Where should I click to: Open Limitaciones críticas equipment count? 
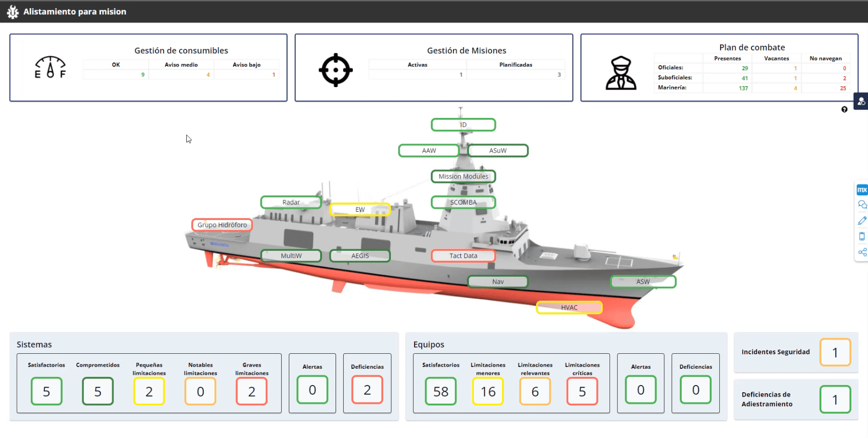pyautogui.click(x=582, y=391)
